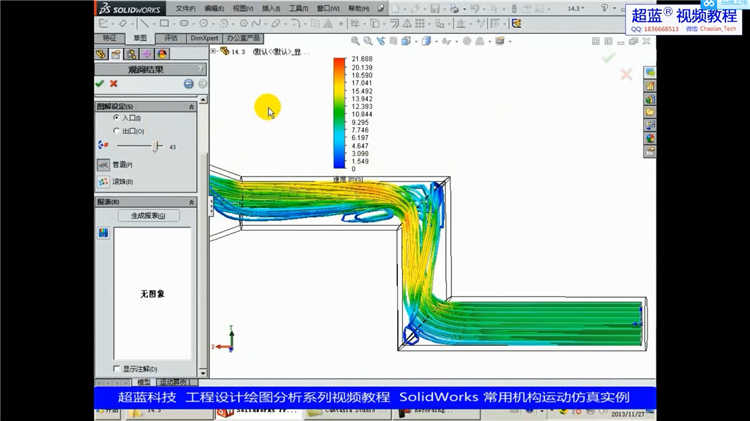Click the save report image icon
This screenshot has height=421, width=750.
tap(103, 233)
